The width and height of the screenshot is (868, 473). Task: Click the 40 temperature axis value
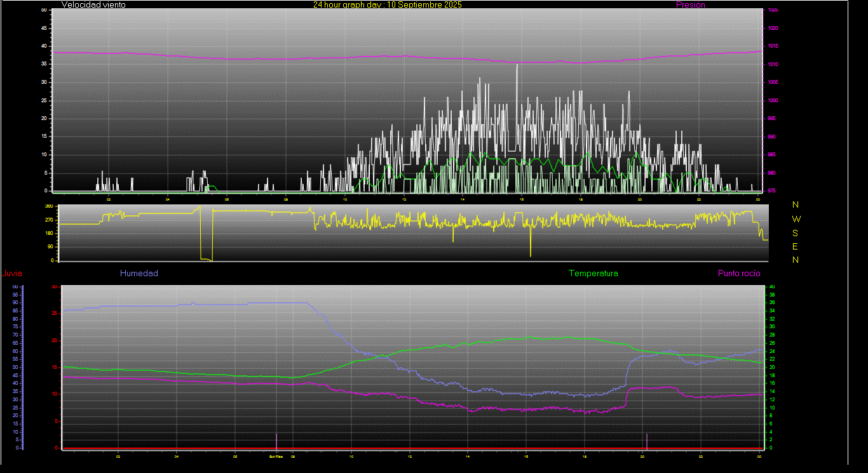772,287
